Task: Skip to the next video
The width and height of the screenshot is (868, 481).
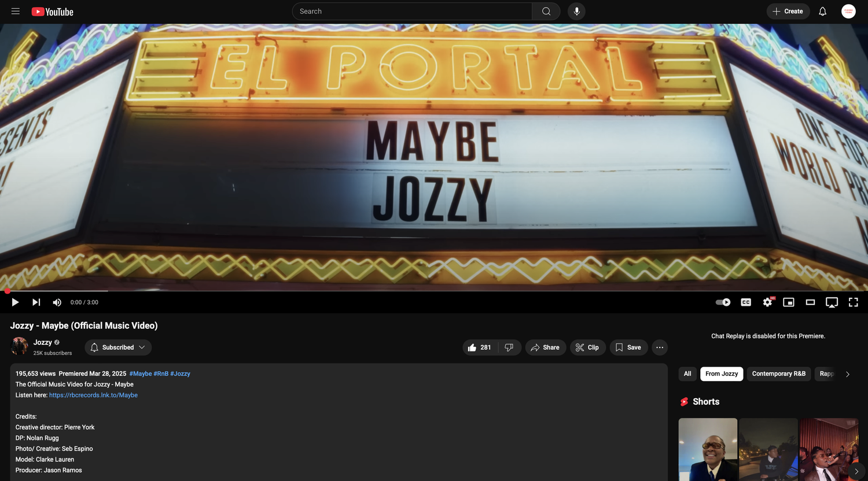Action: click(36, 302)
